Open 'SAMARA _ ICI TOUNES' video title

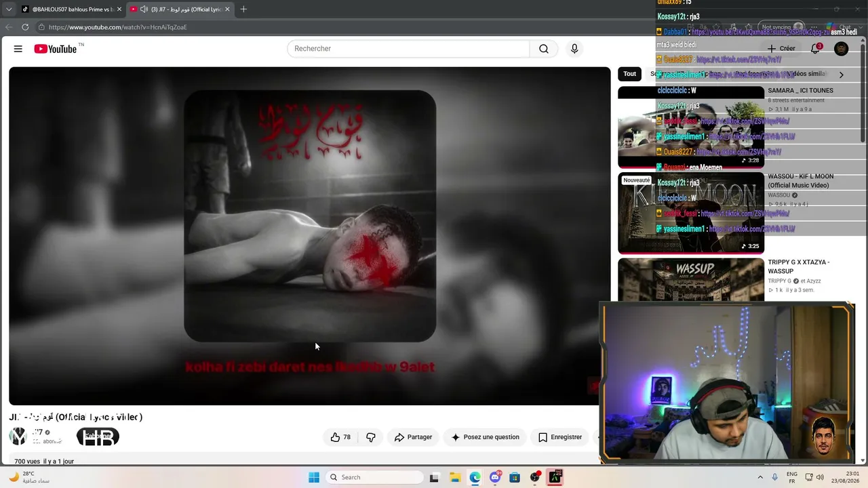point(800,91)
